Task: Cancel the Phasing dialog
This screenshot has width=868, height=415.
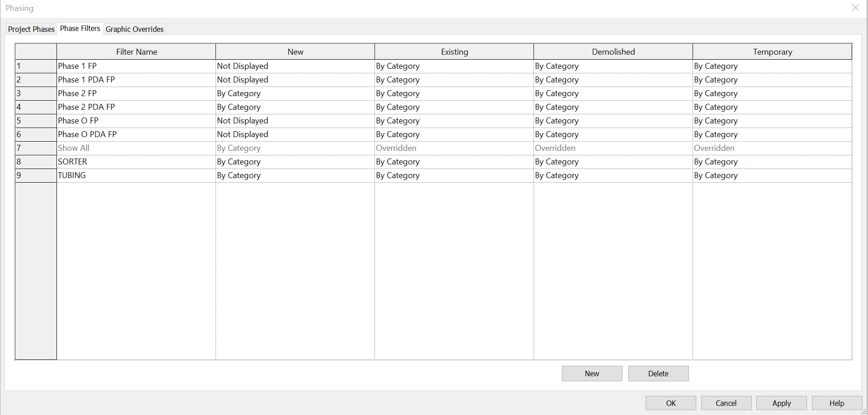Action: coord(726,403)
